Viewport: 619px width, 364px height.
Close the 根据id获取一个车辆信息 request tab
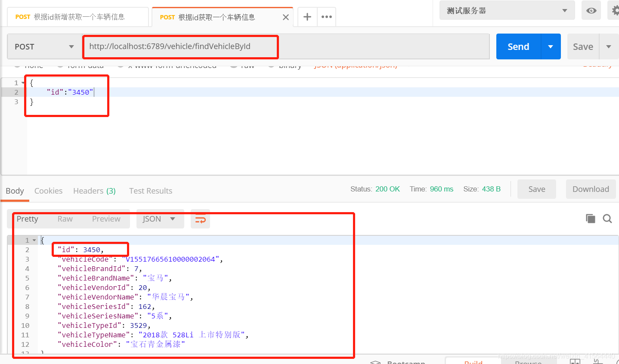coord(286,17)
